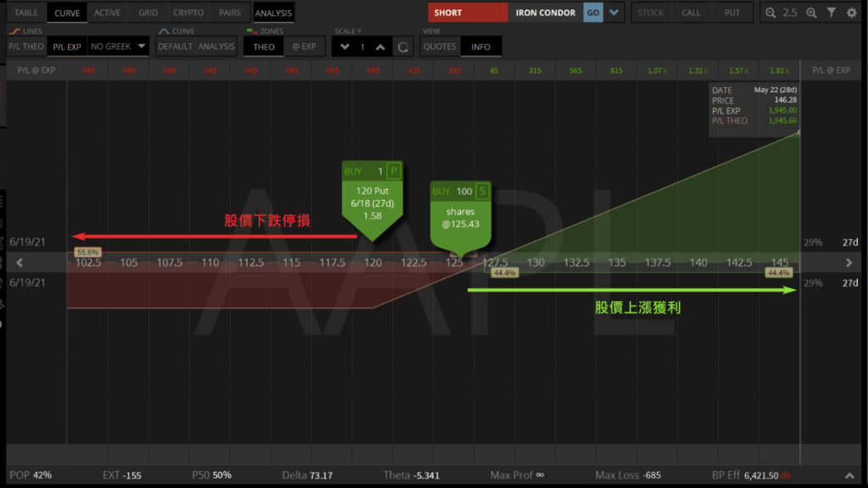868x488 pixels.
Task: Open the NO GREEK dropdown
Action: tap(118, 47)
